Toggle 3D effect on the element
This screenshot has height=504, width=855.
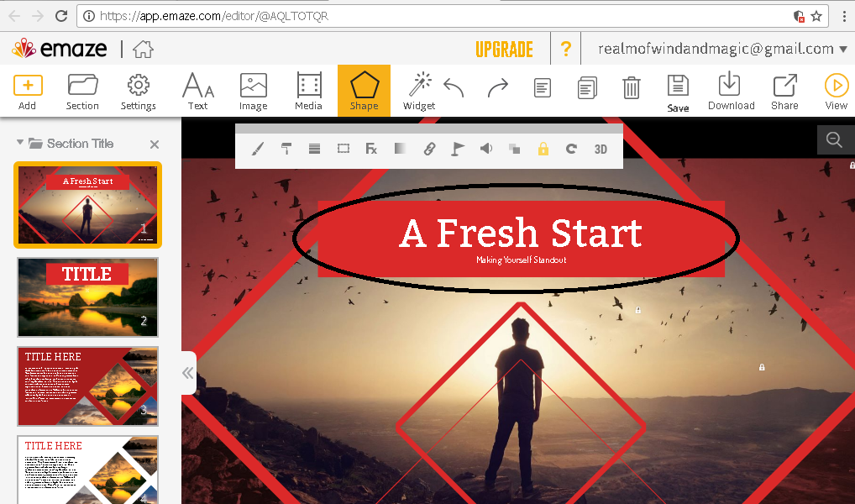click(601, 149)
